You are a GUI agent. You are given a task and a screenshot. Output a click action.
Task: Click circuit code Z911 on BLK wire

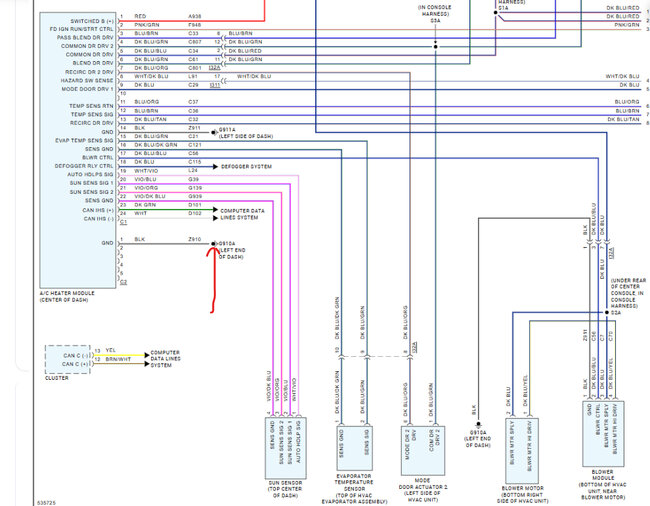194,128
